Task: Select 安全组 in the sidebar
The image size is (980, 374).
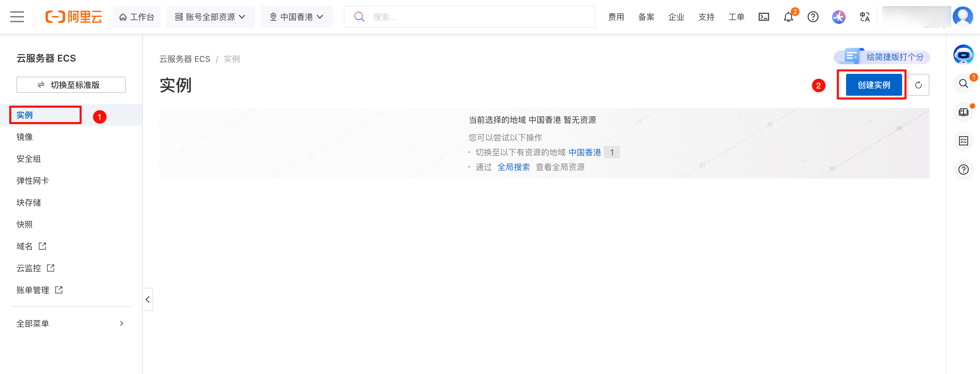Action: (29, 159)
